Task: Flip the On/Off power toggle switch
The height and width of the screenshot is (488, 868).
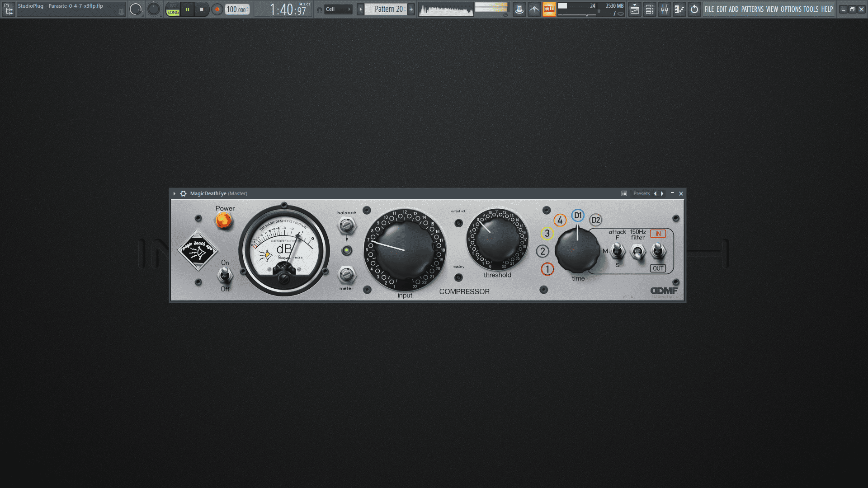Action: [225, 275]
